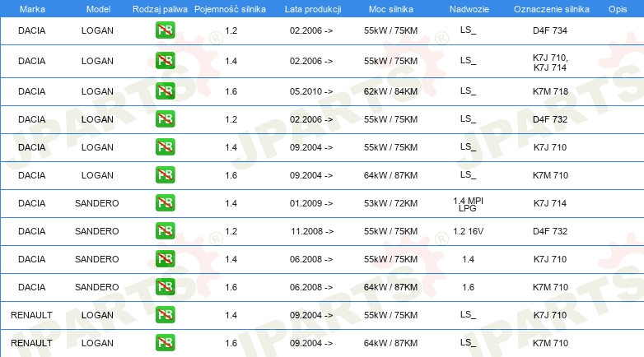The width and height of the screenshot is (644, 357).
Task: Click the fuel icon in the K7M 718 row
Action: tap(165, 91)
